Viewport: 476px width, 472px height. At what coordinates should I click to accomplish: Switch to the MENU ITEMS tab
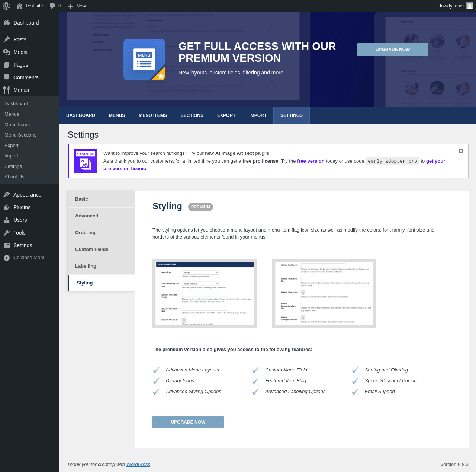153,115
